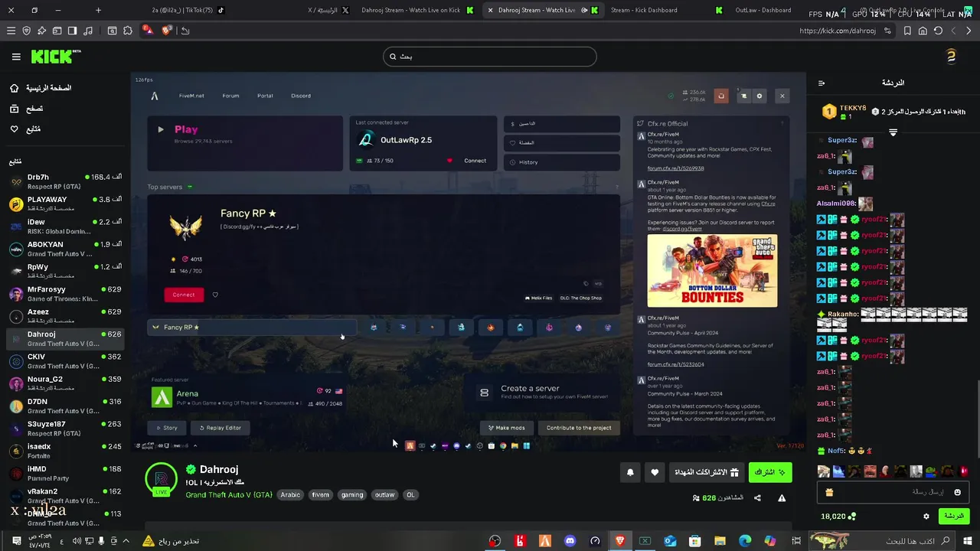Select the fivem tag
980x551 pixels.
[x=320, y=495]
